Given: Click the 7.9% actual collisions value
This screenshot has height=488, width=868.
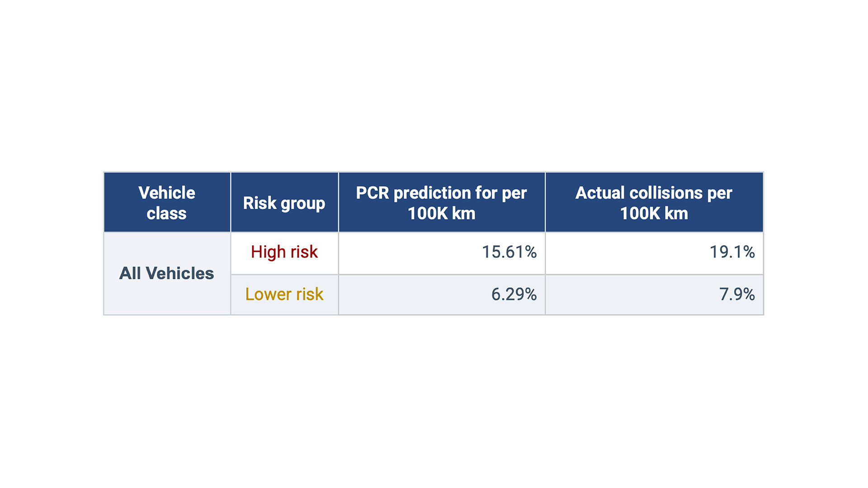Looking at the screenshot, I should pos(737,294).
